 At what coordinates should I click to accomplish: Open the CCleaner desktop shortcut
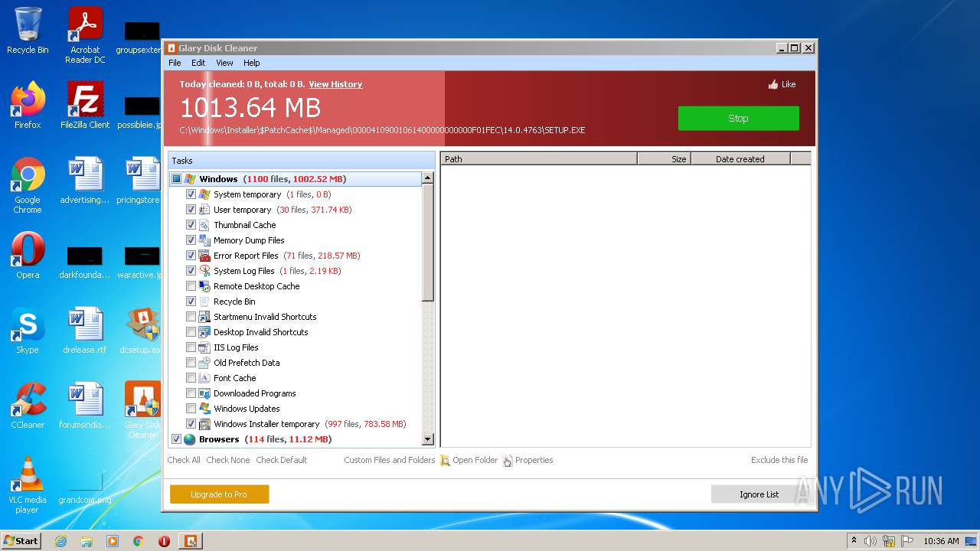tap(28, 406)
